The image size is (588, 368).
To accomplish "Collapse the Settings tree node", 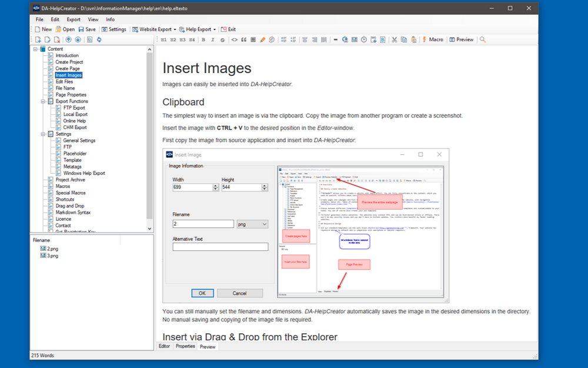I will tap(43, 134).
